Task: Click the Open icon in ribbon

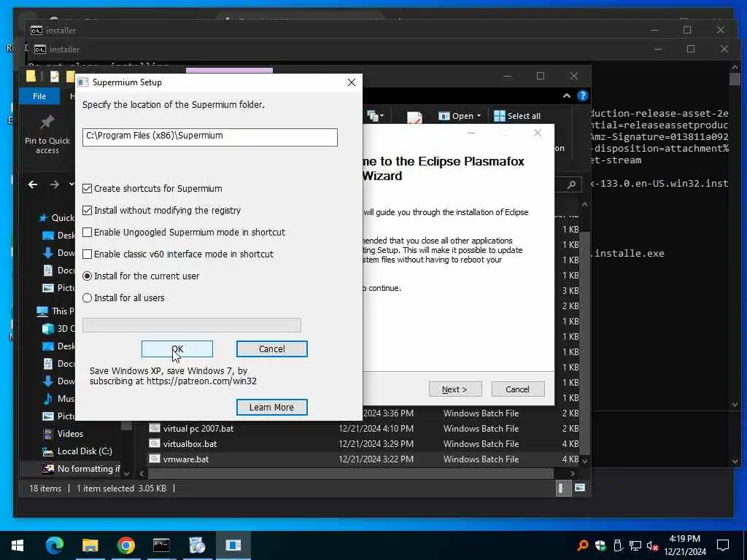Action: pos(444,116)
